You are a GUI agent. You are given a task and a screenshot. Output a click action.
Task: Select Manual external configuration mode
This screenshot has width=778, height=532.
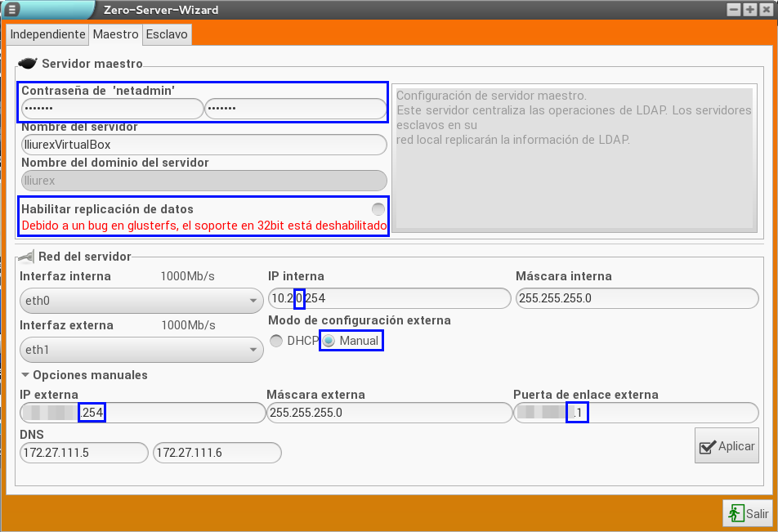pos(329,341)
